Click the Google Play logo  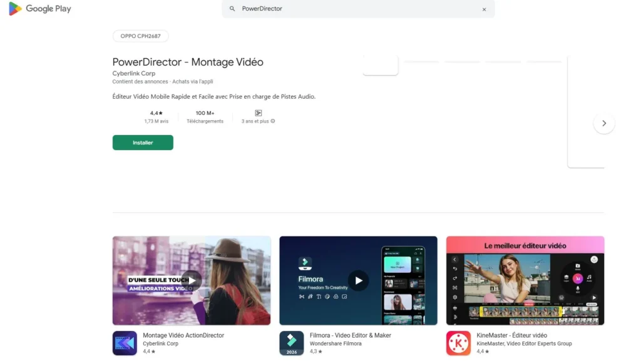(39, 9)
